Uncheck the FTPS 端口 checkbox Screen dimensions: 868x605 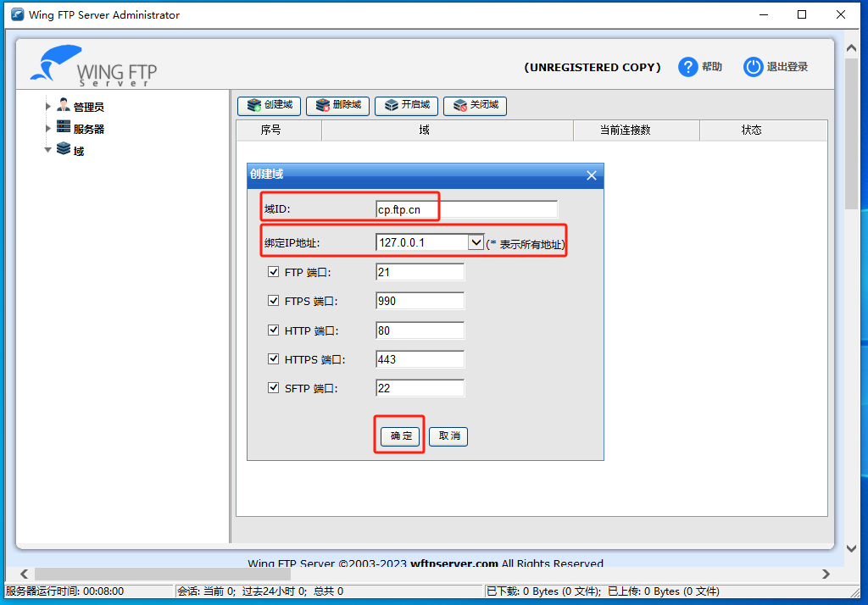coord(274,301)
